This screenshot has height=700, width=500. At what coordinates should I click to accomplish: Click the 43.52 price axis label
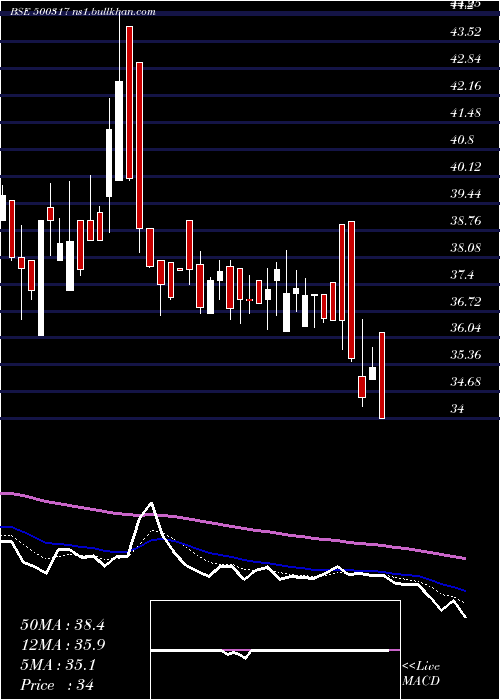(x=466, y=32)
